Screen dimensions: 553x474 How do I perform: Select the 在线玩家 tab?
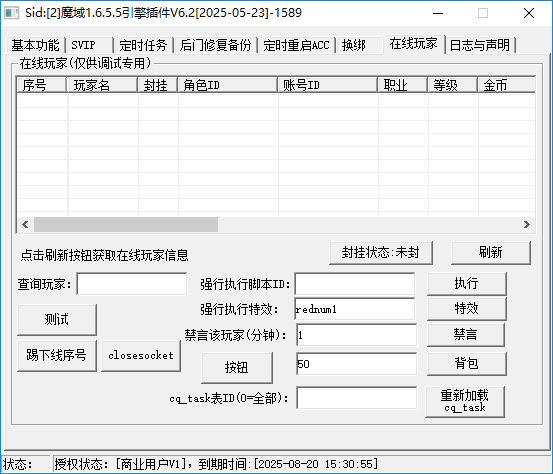pos(414,44)
